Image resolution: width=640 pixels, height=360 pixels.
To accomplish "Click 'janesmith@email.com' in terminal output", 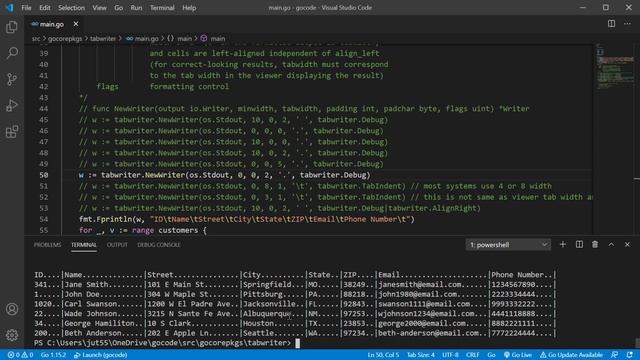I will (x=420, y=284).
